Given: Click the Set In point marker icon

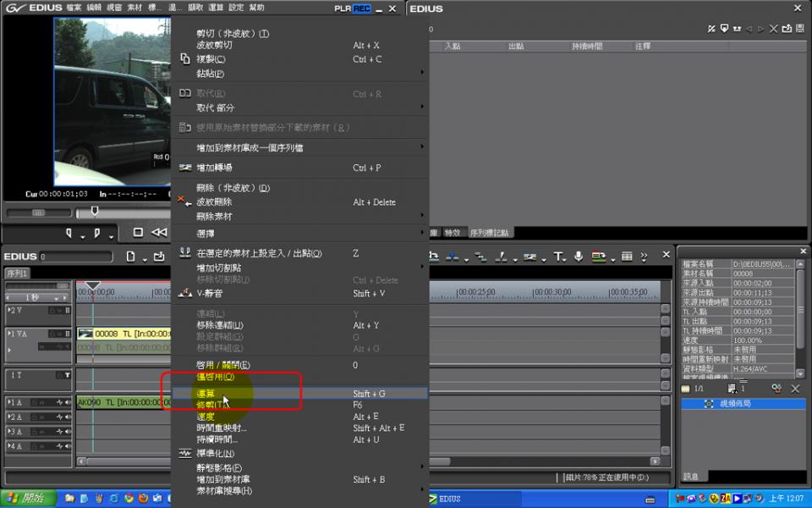Looking at the screenshot, I should coord(71,232).
